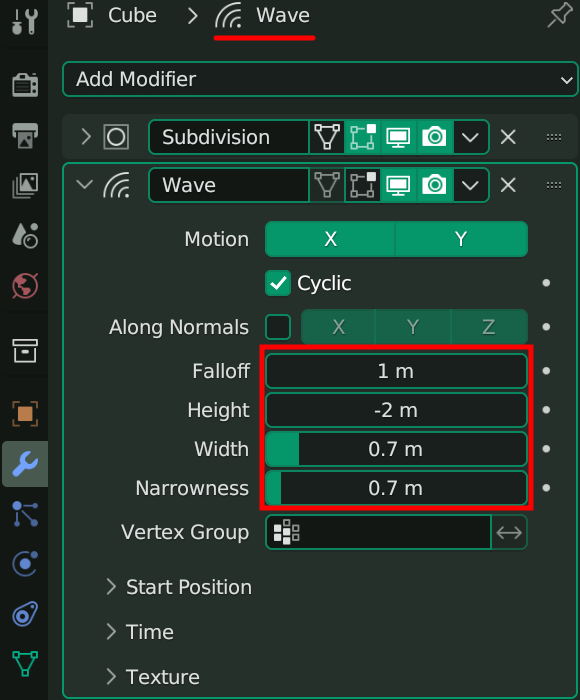Open the Object Constraints tab

pos(25,614)
